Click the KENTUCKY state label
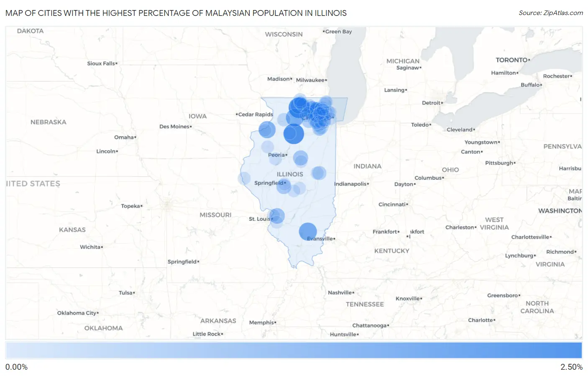The image size is (588, 376). [391, 251]
